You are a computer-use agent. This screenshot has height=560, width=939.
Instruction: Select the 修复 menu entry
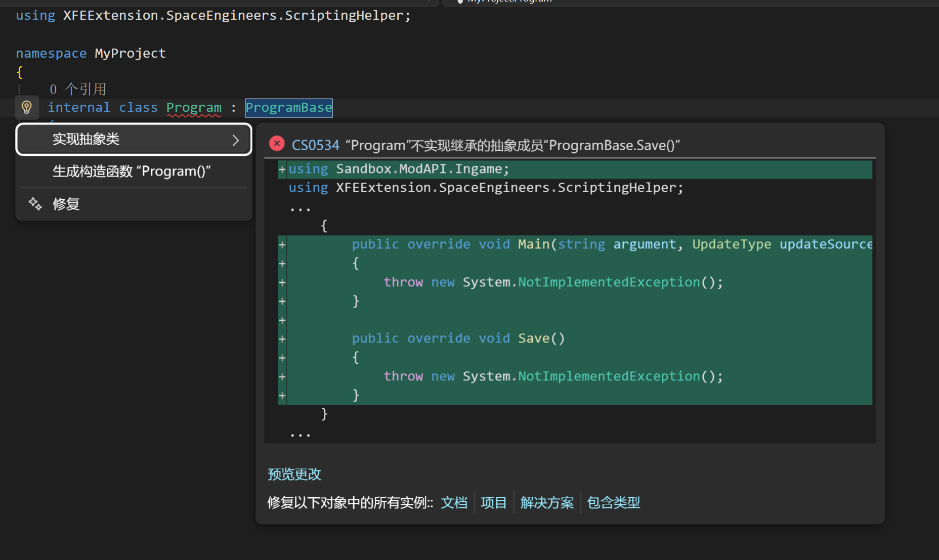point(66,204)
